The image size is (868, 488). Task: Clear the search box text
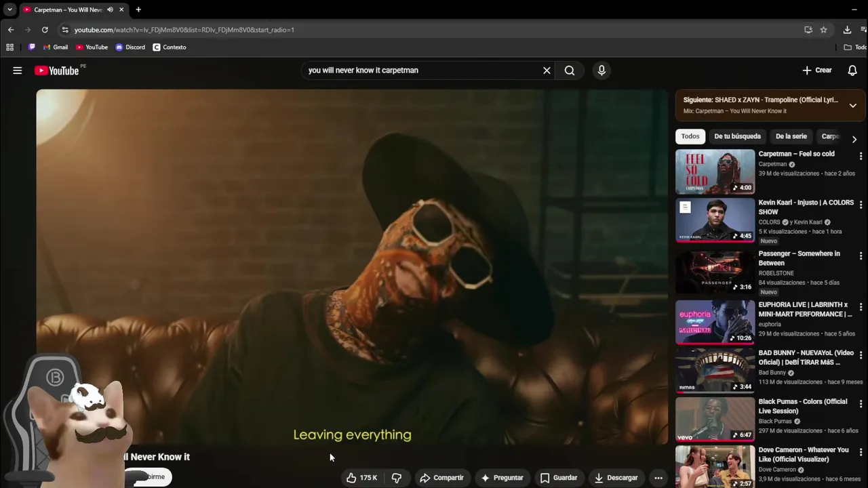coord(547,70)
